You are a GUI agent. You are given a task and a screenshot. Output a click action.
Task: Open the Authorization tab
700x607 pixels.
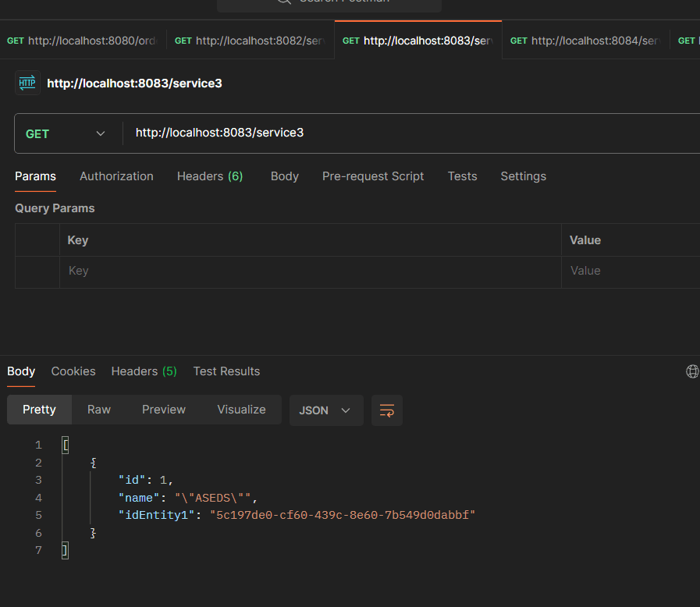(116, 176)
